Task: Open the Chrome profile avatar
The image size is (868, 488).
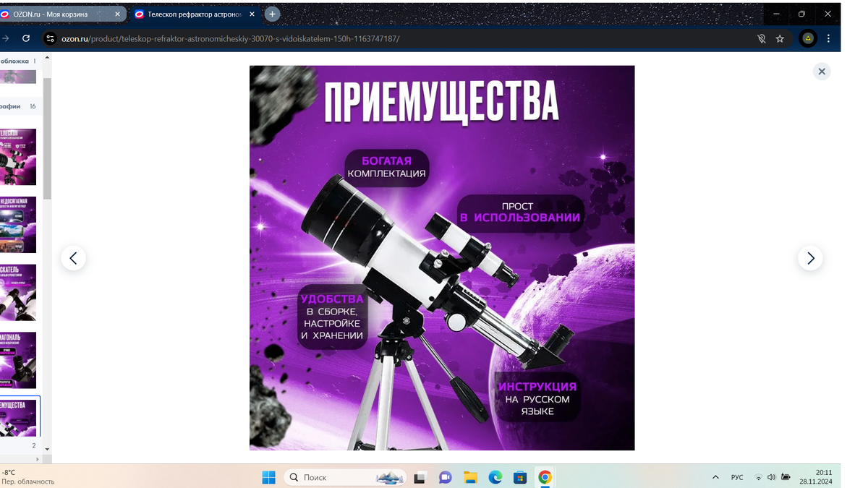Action: point(808,38)
